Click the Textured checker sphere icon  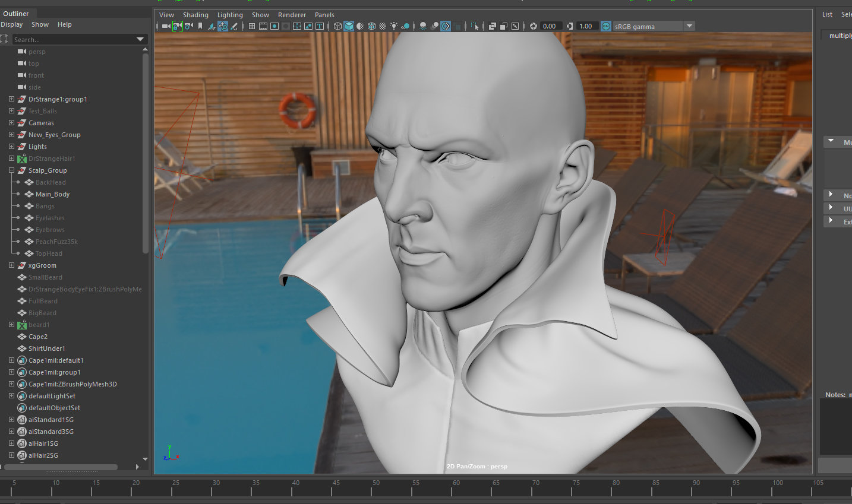383,26
